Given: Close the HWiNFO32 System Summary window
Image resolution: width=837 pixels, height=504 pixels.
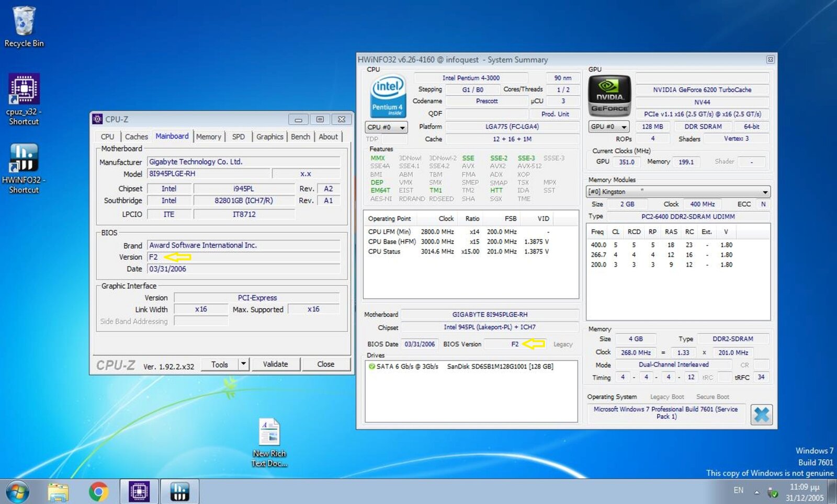Looking at the screenshot, I should click(770, 60).
